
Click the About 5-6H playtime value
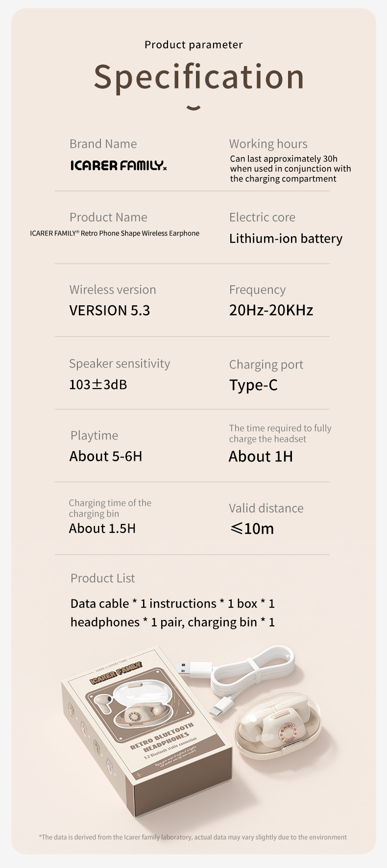click(x=106, y=456)
